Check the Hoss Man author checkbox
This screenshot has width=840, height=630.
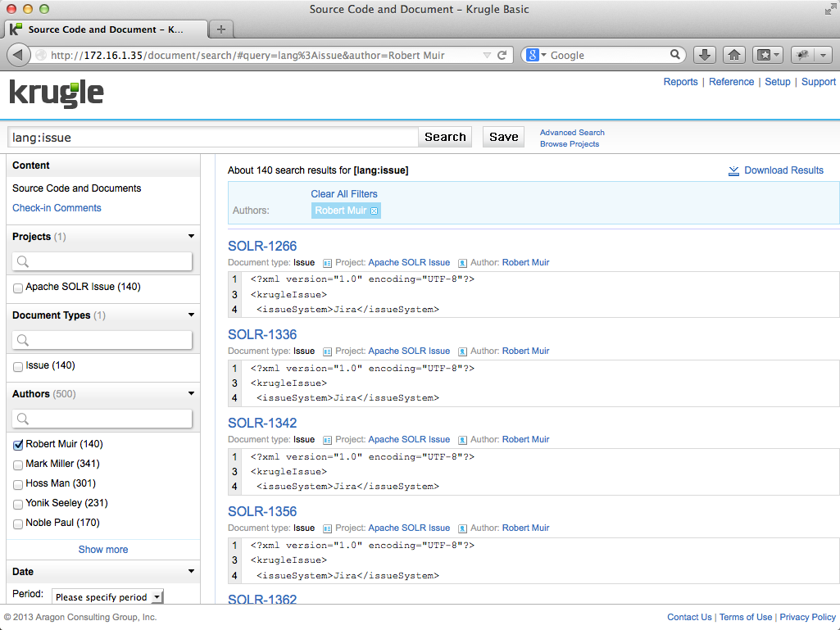[x=18, y=485]
